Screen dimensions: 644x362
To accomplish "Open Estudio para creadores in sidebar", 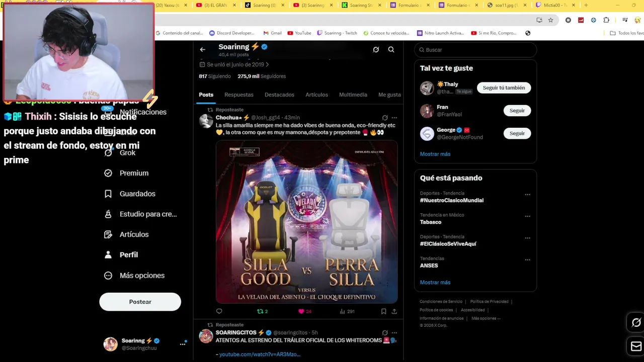I will click(x=140, y=214).
